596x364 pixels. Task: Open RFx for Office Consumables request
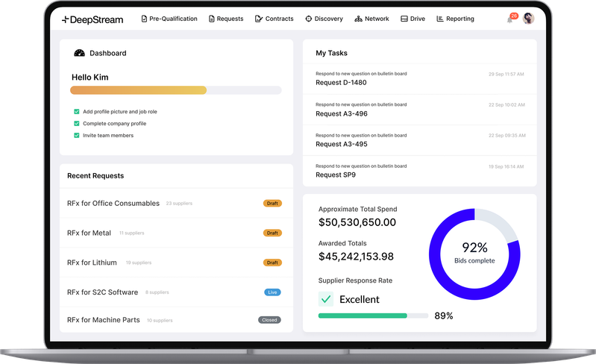coord(176,204)
